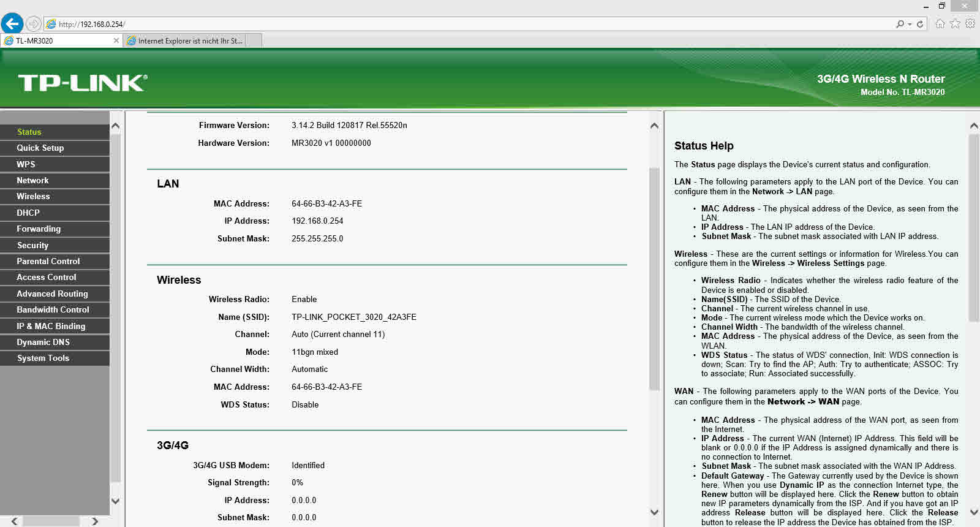Click the LAN MAC address value

click(327, 203)
